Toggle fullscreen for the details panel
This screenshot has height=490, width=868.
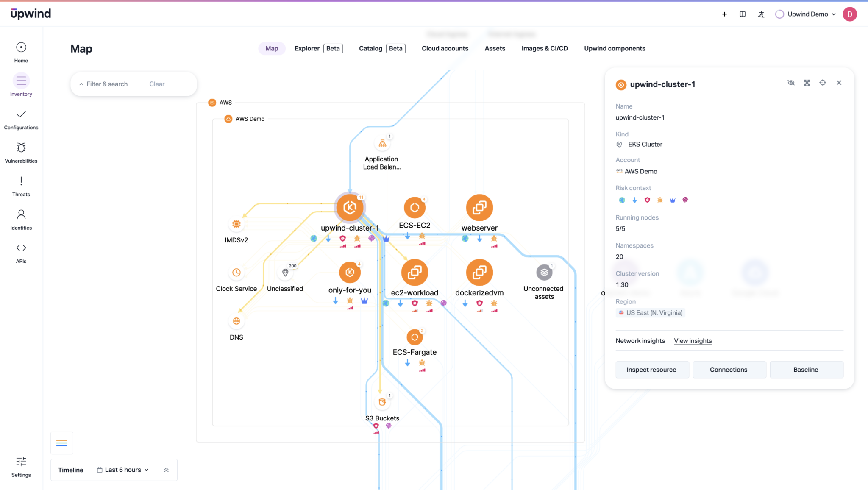(x=807, y=83)
